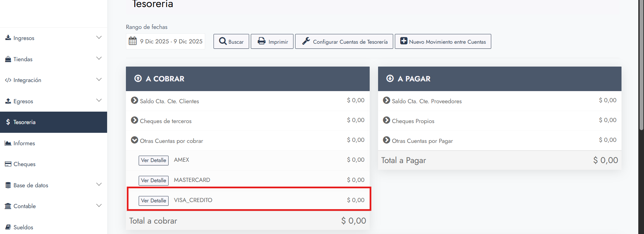This screenshot has width=644, height=234.
Task: Click the Cheques card icon in sidebar
Action: click(x=8, y=164)
